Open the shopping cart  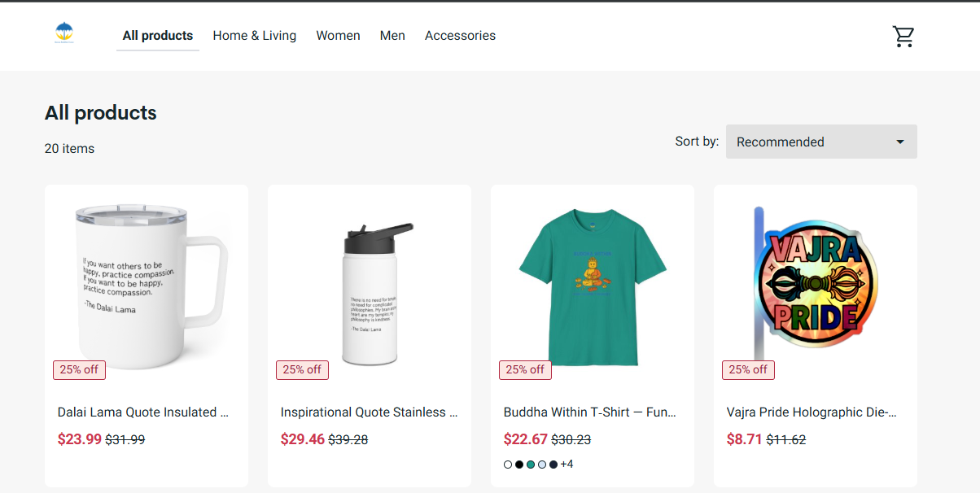(903, 37)
